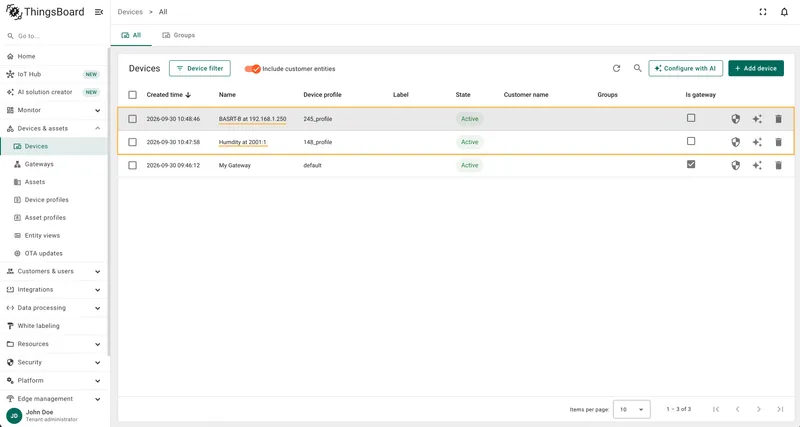Open White labeling in sidebar
Viewport: 800px width, 427px height.
[x=54, y=326]
